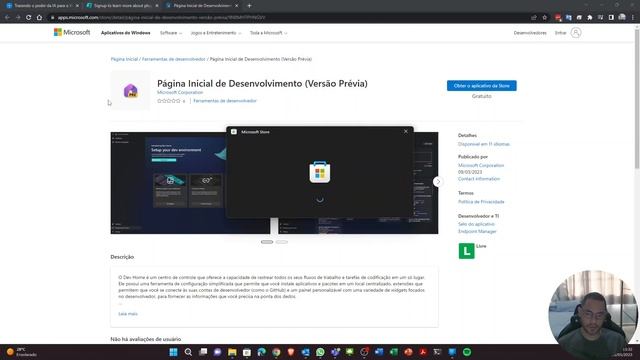Viewport: 640px width, 360px height.
Task: Close the Microsoft Store popup dialog
Action: coord(405,131)
